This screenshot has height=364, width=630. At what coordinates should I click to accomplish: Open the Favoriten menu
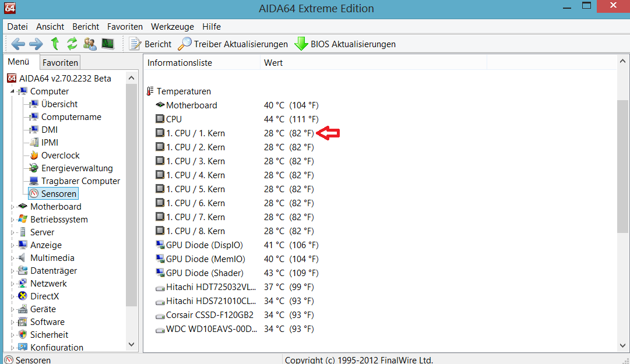pos(125,26)
